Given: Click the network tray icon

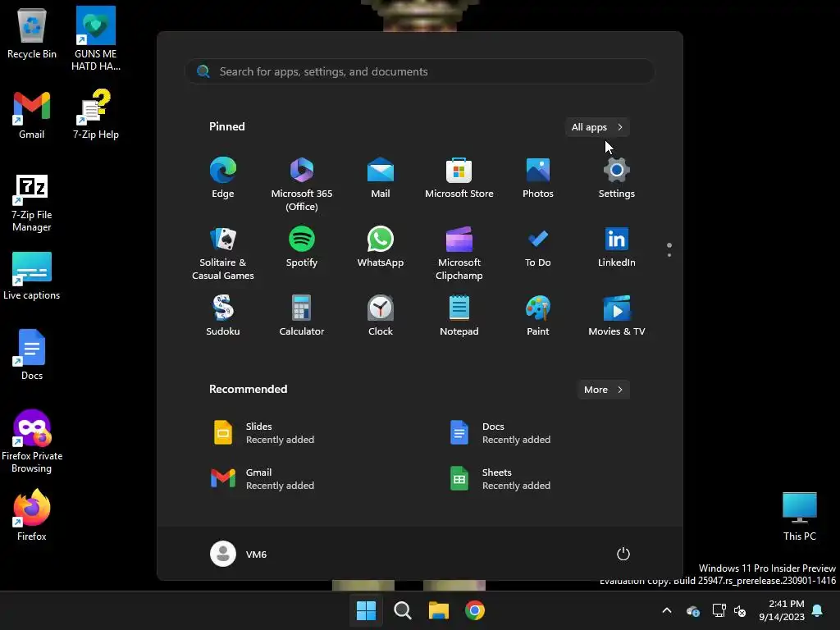Looking at the screenshot, I should click(x=719, y=610).
